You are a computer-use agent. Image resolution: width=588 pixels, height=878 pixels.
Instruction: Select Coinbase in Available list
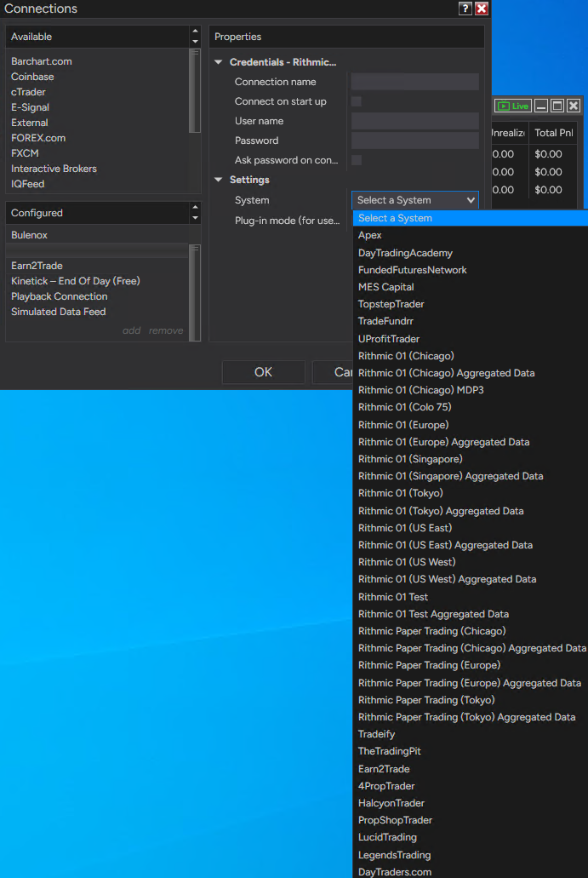(x=32, y=76)
